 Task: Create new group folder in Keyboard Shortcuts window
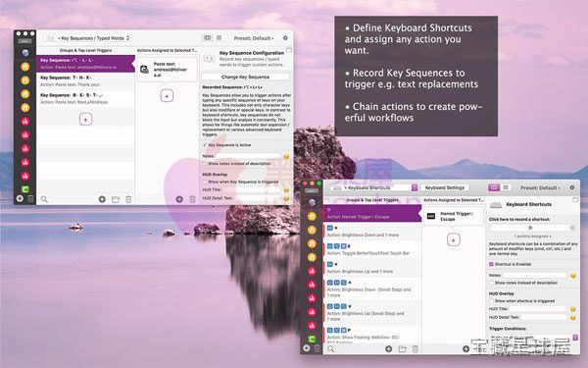[402, 348]
